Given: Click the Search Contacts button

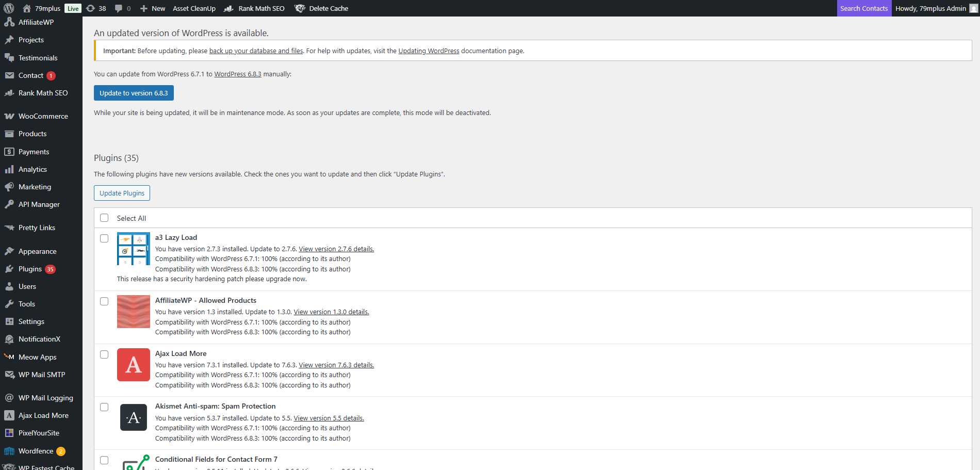Looking at the screenshot, I should pyautogui.click(x=864, y=8).
